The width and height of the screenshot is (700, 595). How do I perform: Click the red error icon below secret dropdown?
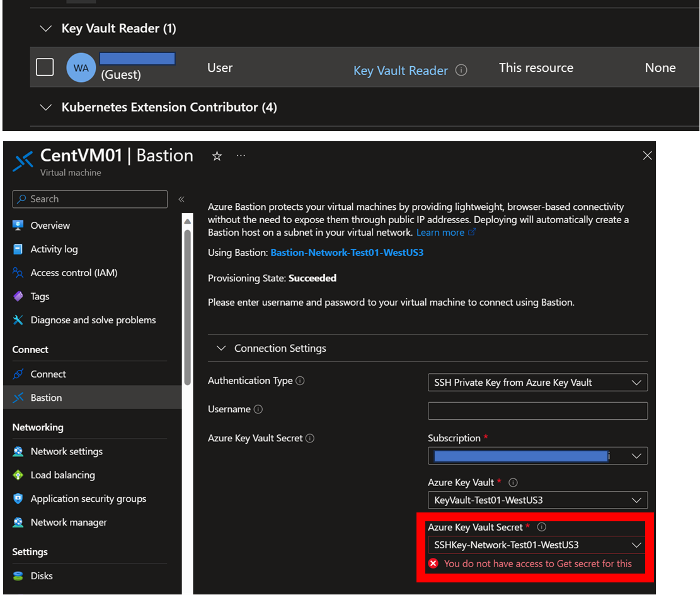coord(433,563)
